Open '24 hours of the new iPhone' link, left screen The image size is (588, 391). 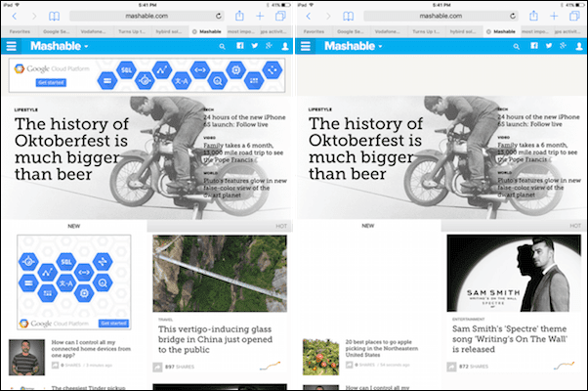click(x=244, y=121)
